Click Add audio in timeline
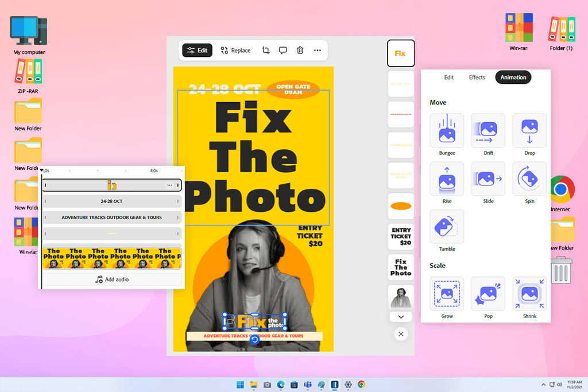The image size is (588, 392). [x=112, y=279]
